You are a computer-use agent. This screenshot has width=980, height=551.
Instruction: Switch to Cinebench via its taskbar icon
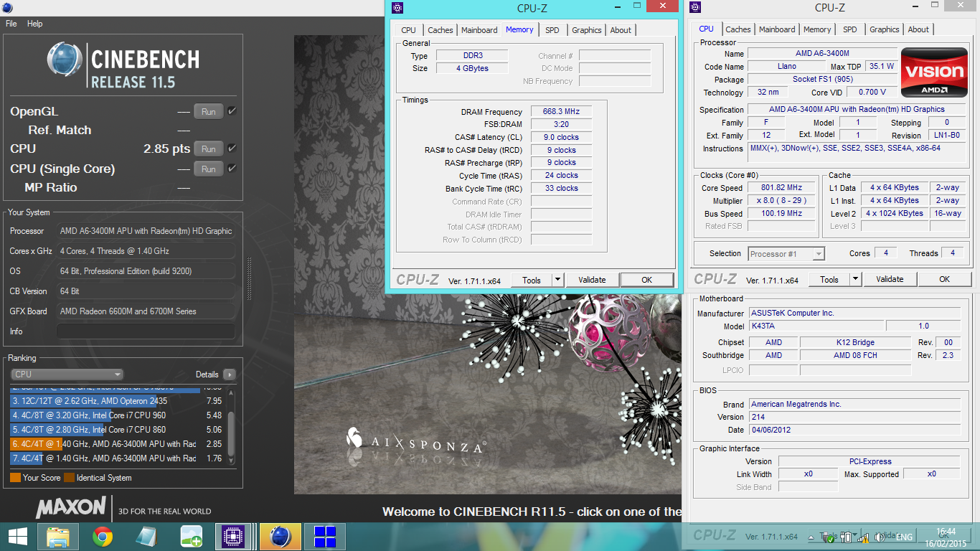280,537
